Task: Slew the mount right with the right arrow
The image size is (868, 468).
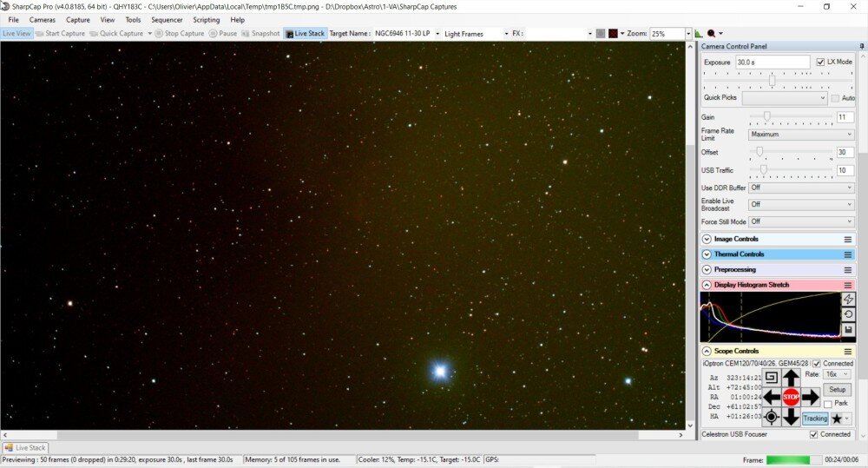Action: coord(810,397)
